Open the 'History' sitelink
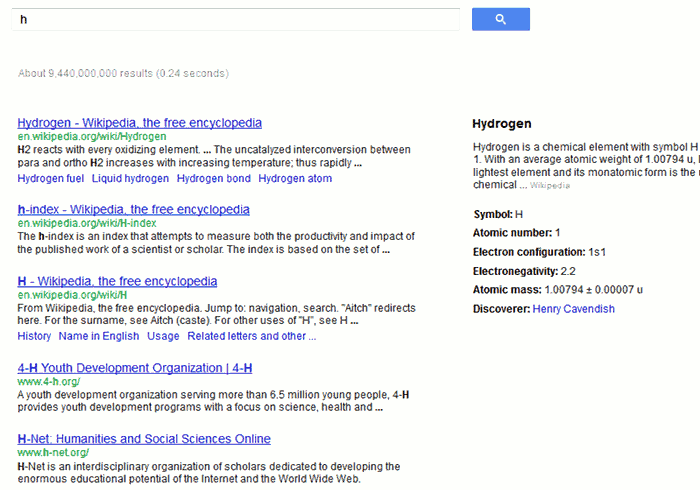The width and height of the screenshot is (700, 490). [x=34, y=336]
